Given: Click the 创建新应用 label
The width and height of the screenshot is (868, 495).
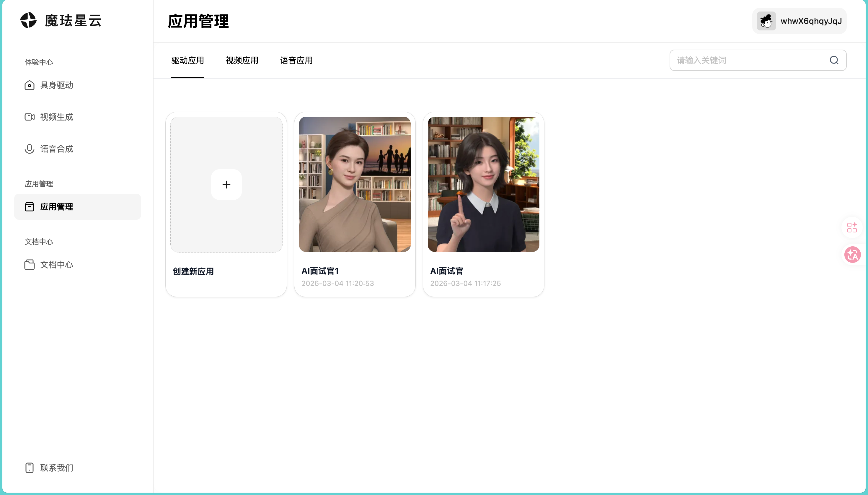Looking at the screenshot, I should 193,271.
